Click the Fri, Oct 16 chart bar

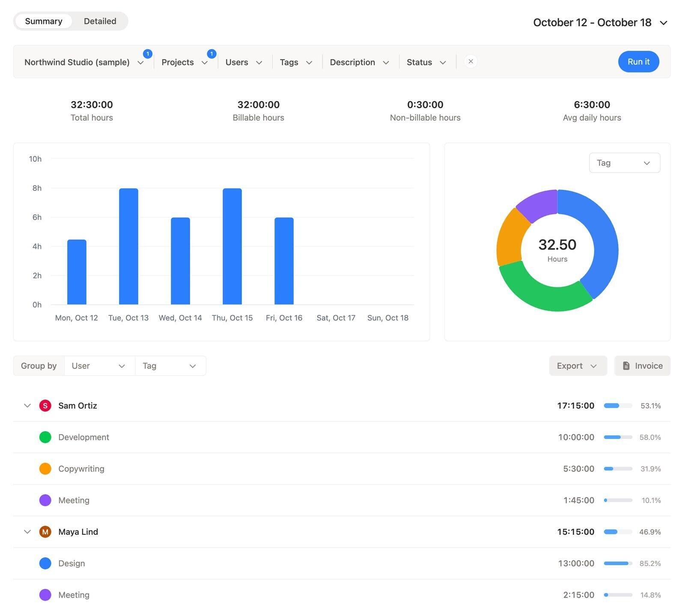[284, 261]
